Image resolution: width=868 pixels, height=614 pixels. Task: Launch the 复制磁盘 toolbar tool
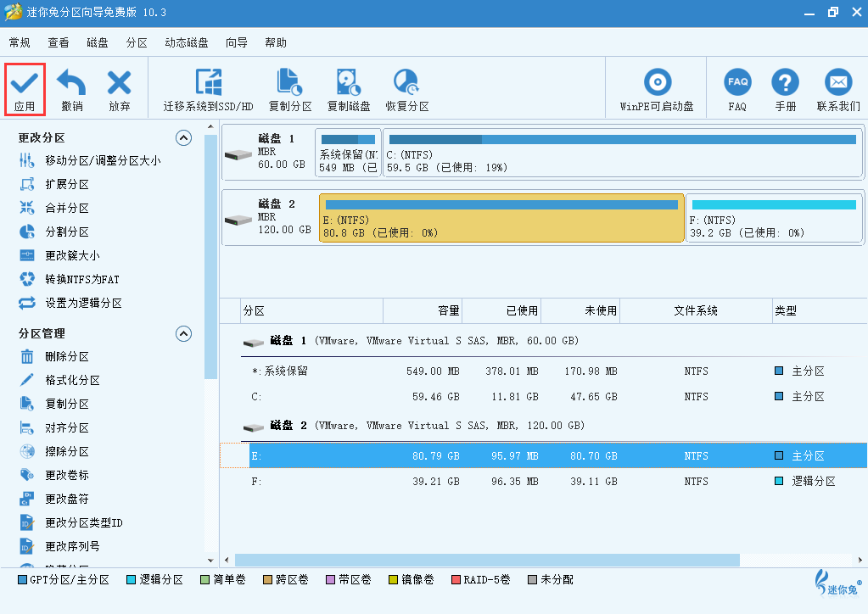(348, 90)
